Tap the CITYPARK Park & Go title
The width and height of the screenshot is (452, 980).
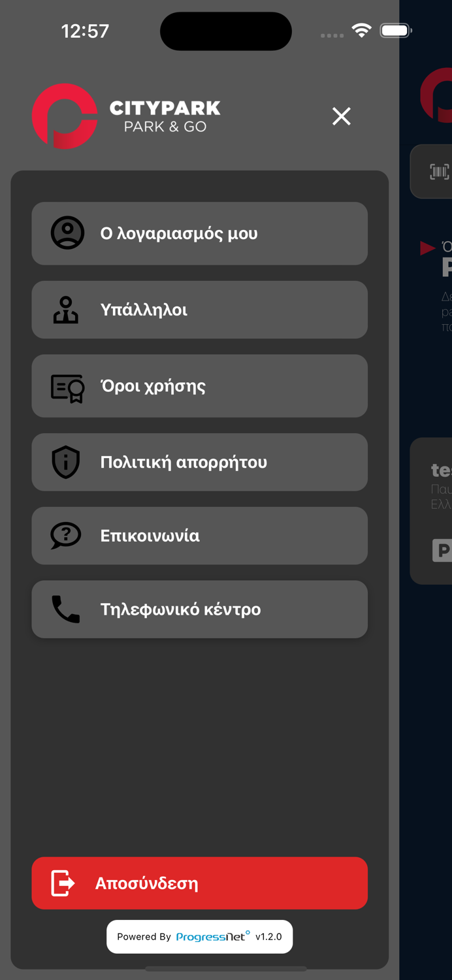point(165,116)
